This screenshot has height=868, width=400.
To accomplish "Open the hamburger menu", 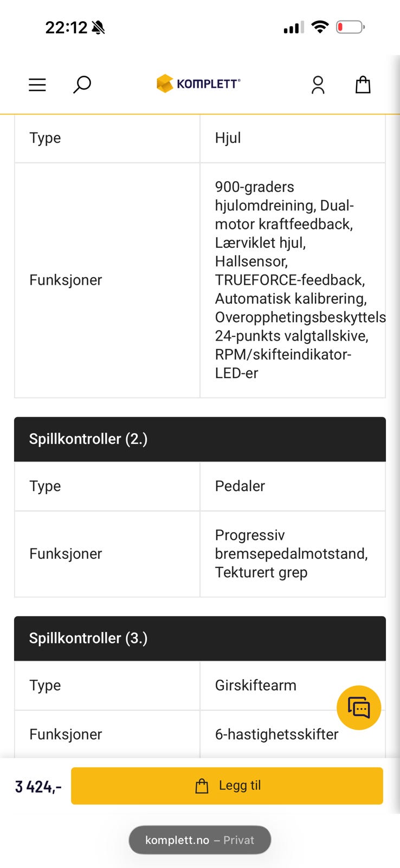I will tap(37, 85).
